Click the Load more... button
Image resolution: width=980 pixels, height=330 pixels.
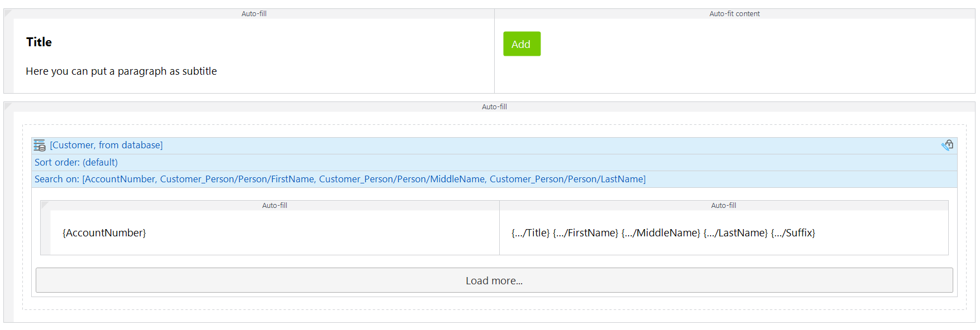point(494,280)
